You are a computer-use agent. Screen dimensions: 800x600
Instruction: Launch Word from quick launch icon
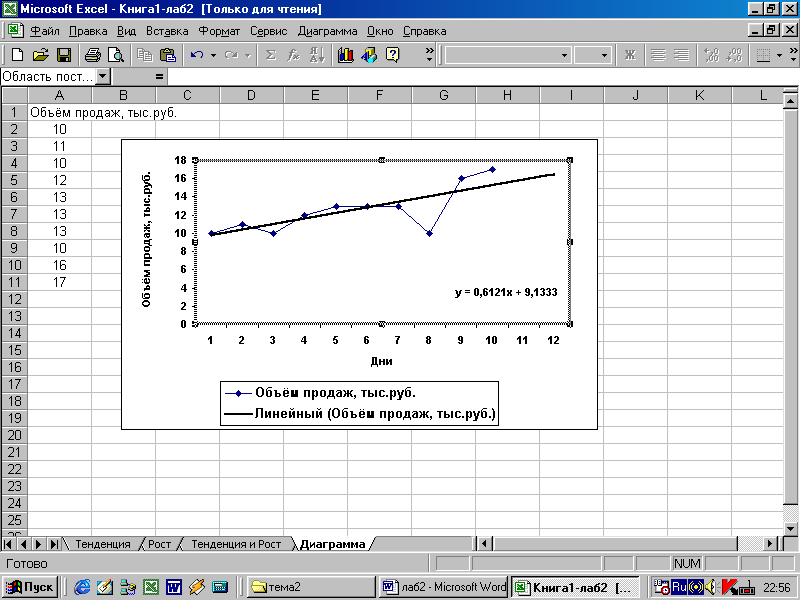coord(173,587)
